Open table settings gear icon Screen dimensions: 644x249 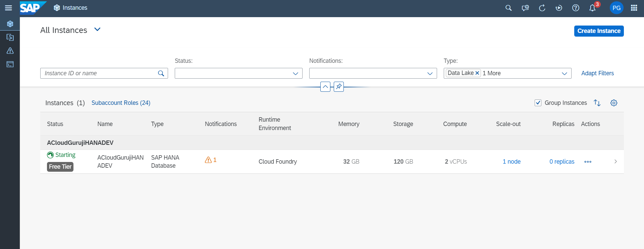(614, 103)
